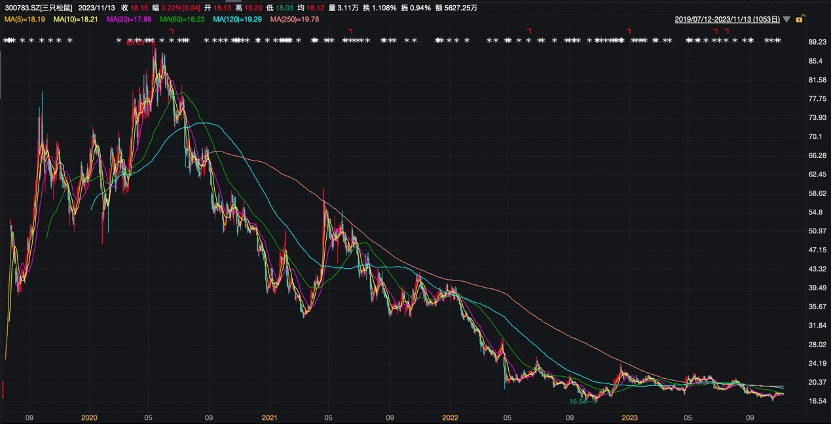832x424 pixels.
Task: Click the orange unlock padlock icon
Action: pos(798,19)
